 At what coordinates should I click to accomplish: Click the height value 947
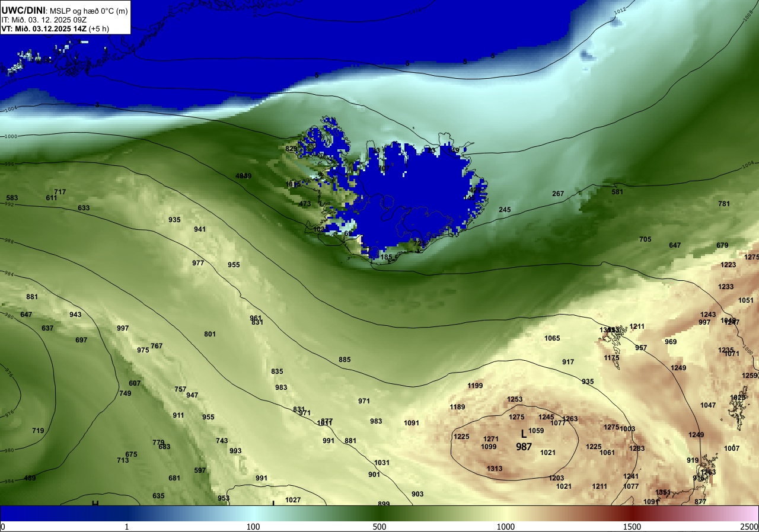tap(192, 395)
